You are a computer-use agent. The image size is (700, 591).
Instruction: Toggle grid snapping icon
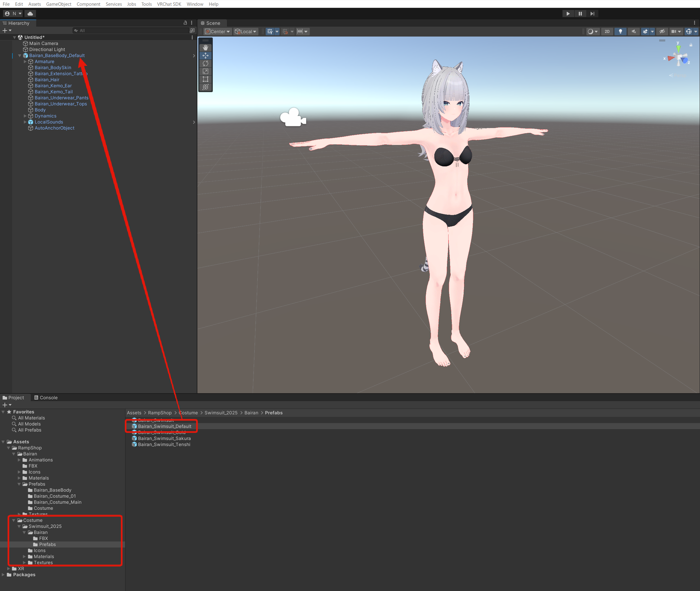tap(285, 31)
